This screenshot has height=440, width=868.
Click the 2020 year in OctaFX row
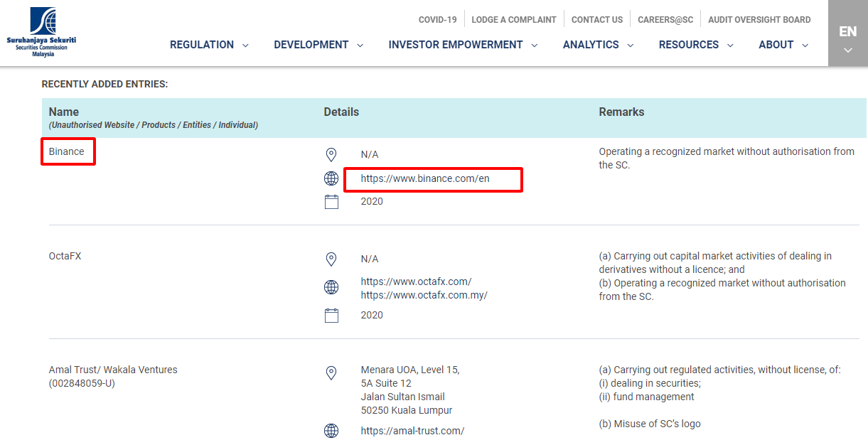click(372, 315)
